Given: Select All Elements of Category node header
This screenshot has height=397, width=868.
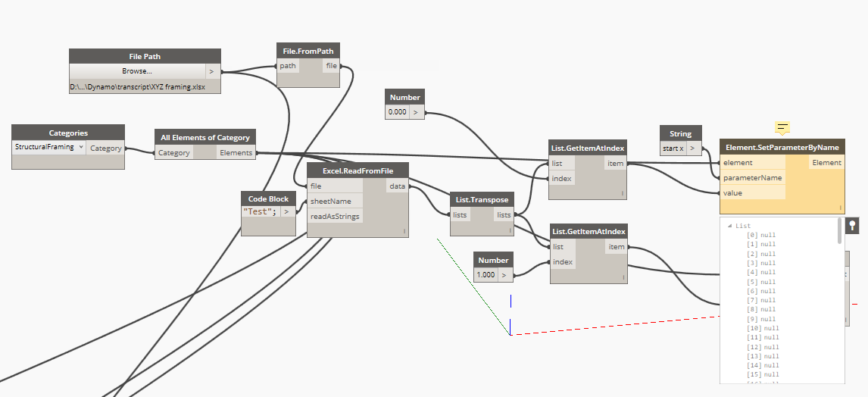Looking at the screenshot, I should coord(205,137).
